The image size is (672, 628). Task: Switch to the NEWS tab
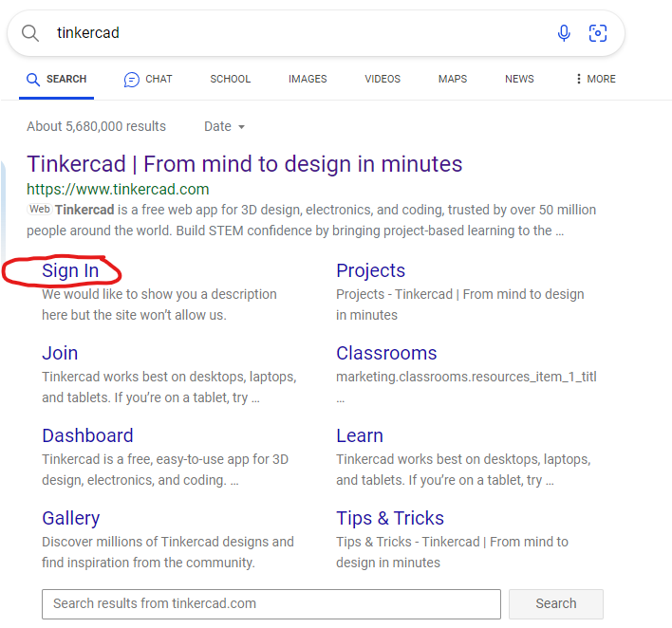click(x=519, y=80)
